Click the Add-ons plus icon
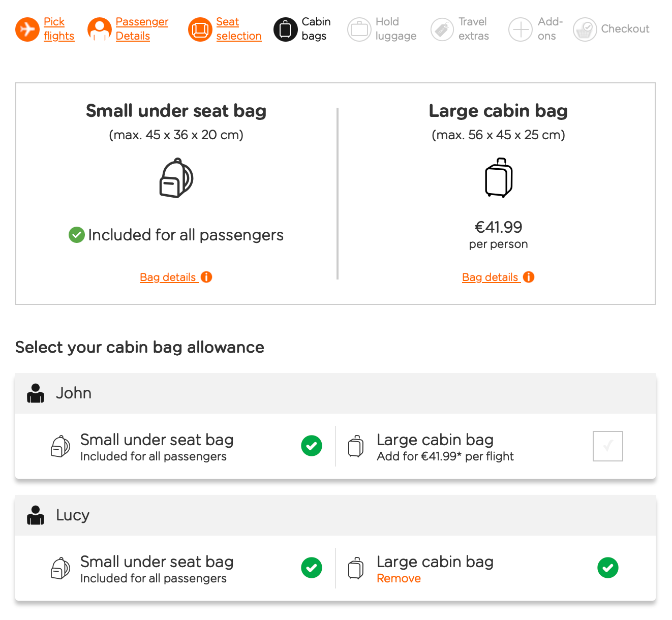 pos(520,29)
